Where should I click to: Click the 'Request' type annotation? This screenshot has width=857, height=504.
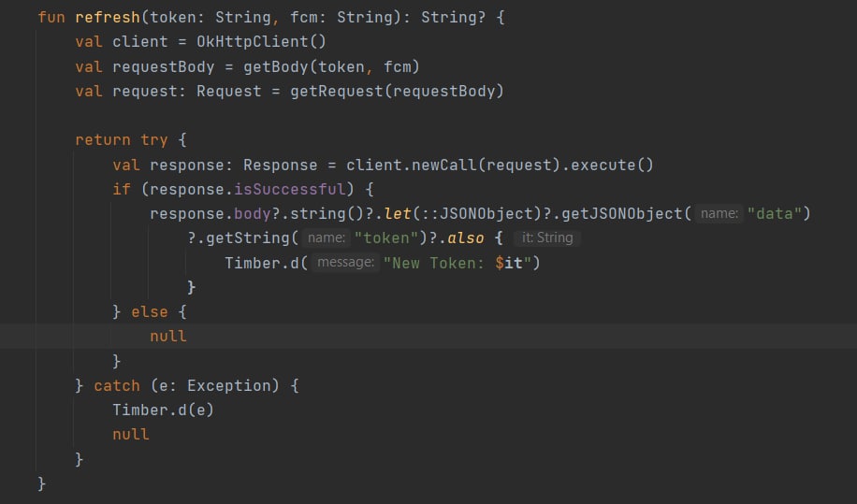pos(229,92)
